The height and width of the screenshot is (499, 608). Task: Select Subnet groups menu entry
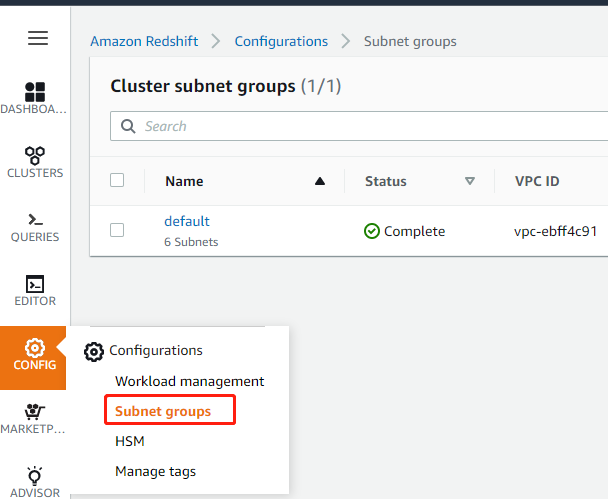click(163, 411)
